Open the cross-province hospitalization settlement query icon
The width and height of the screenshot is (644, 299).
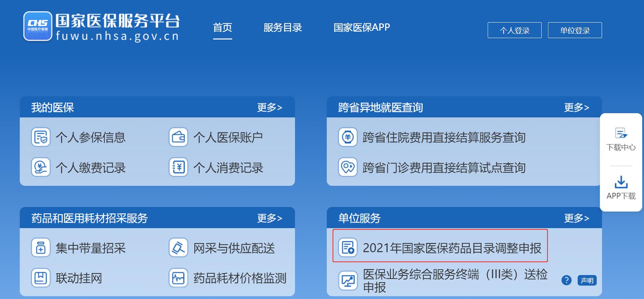pos(348,137)
